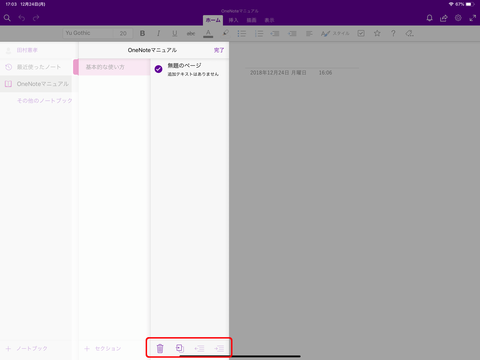Pick font color A button
Image resolution: width=480 pixels, height=360 pixels.
(x=208, y=33)
